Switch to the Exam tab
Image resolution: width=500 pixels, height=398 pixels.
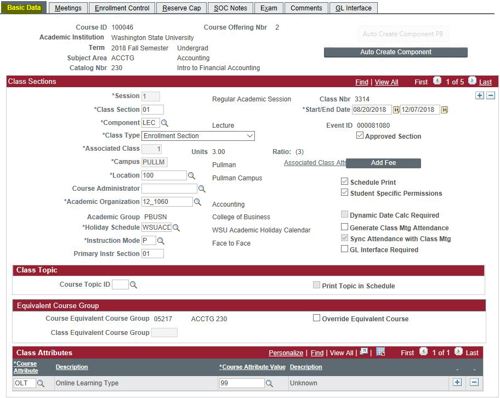tap(269, 8)
